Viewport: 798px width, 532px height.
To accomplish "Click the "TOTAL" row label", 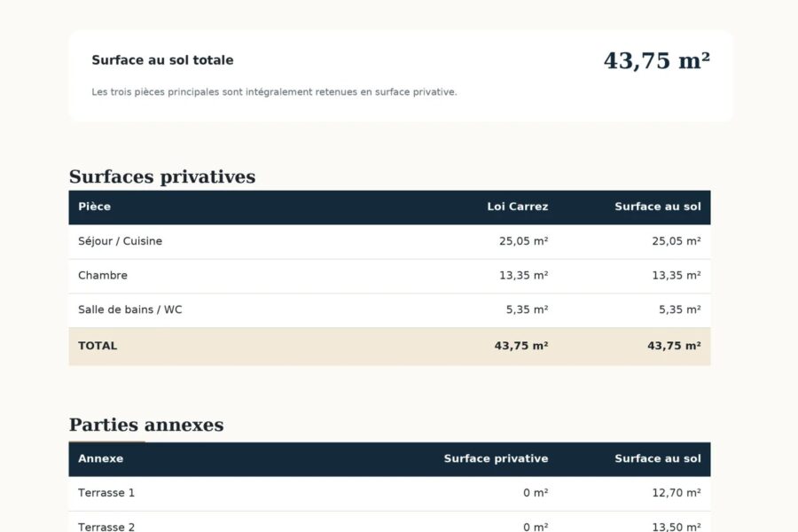I will pyautogui.click(x=98, y=346).
